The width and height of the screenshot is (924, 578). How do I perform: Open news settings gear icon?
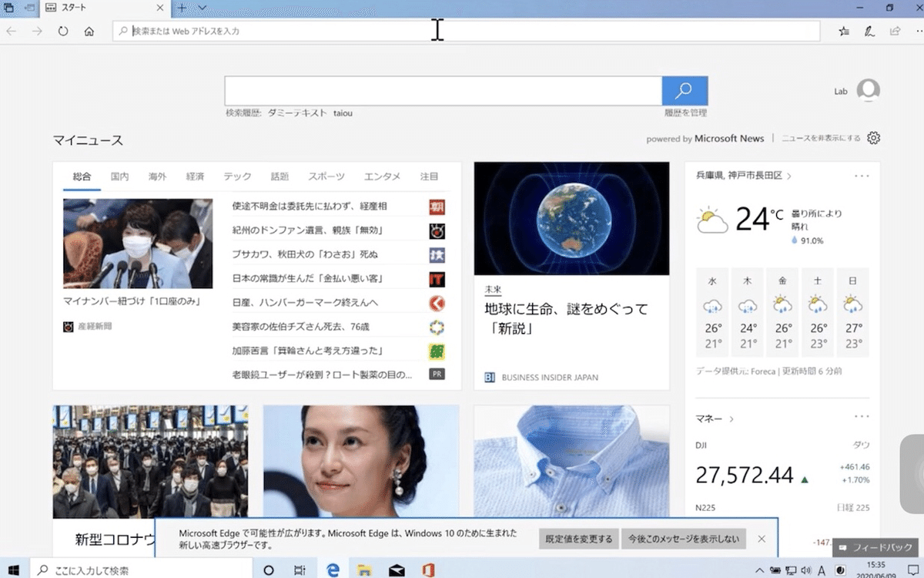(x=873, y=139)
